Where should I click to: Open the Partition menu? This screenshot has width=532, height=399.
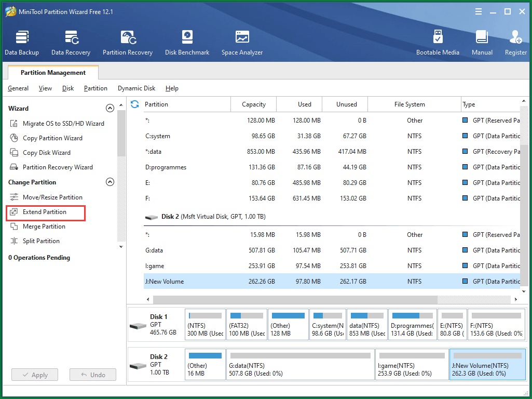[96, 88]
